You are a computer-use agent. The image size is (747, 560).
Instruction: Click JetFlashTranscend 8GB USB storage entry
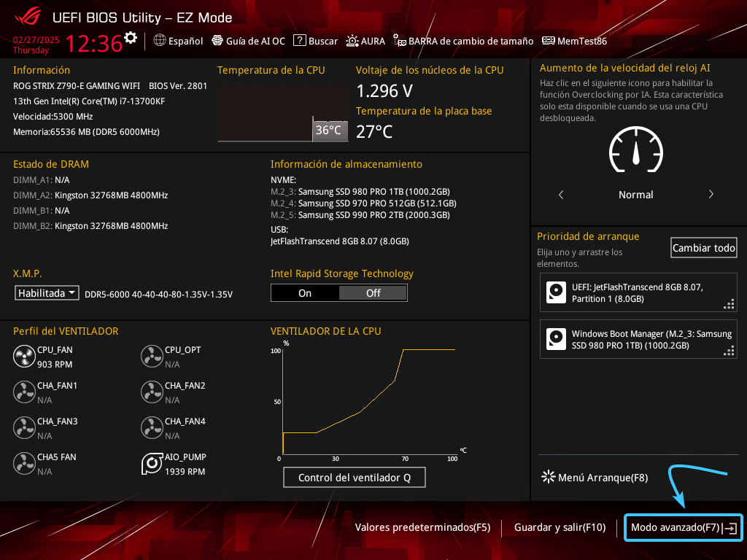click(340, 241)
